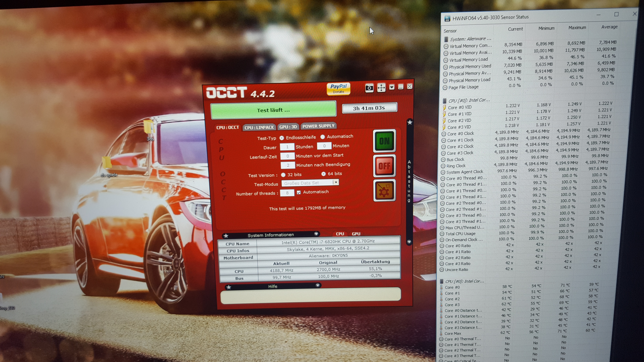Click the OCCT move window cross-arrows icon

click(x=381, y=87)
